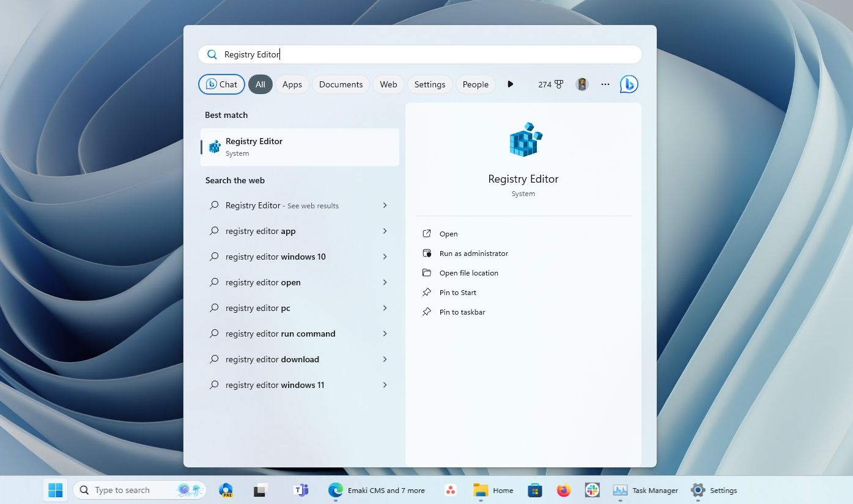Expand 'registry editor windows 10' suggestion arrow

pyautogui.click(x=385, y=257)
